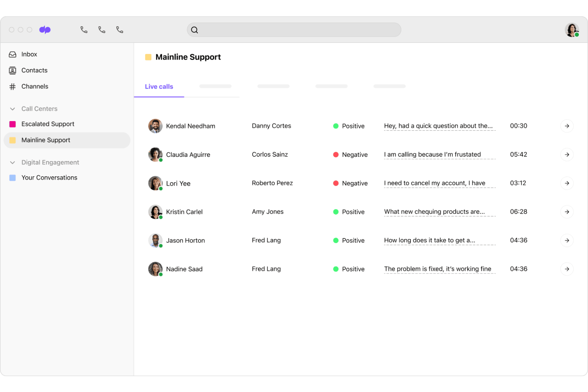The width and height of the screenshot is (588, 392).
Task: Click Kristin Carlel agent name
Action: click(184, 212)
